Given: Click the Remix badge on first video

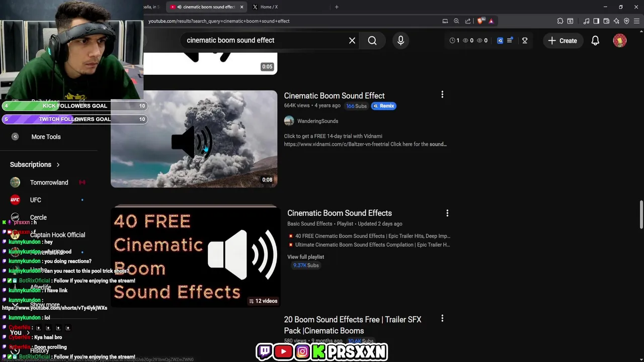Looking at the screenshot, I should 384,106.
